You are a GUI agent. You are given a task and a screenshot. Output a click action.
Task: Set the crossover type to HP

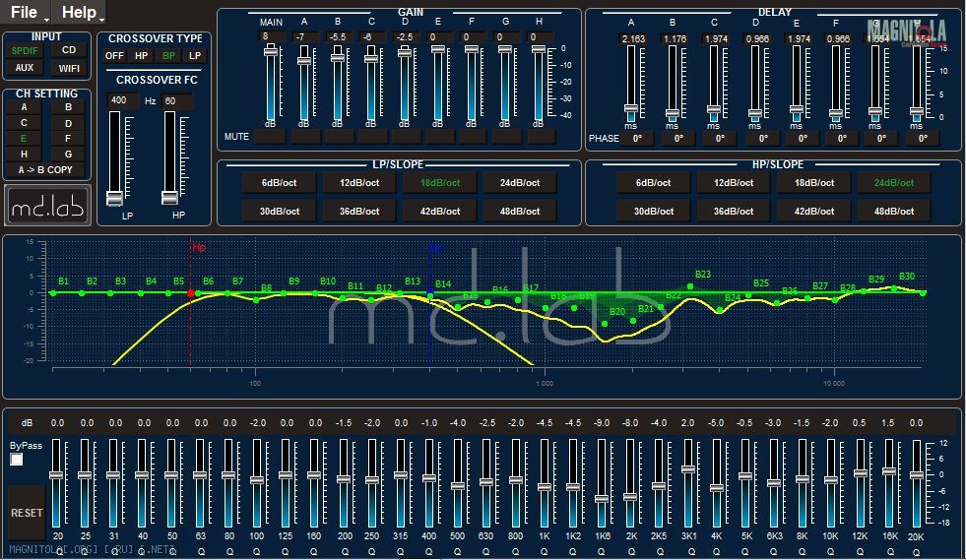click(x=142, y=56)
